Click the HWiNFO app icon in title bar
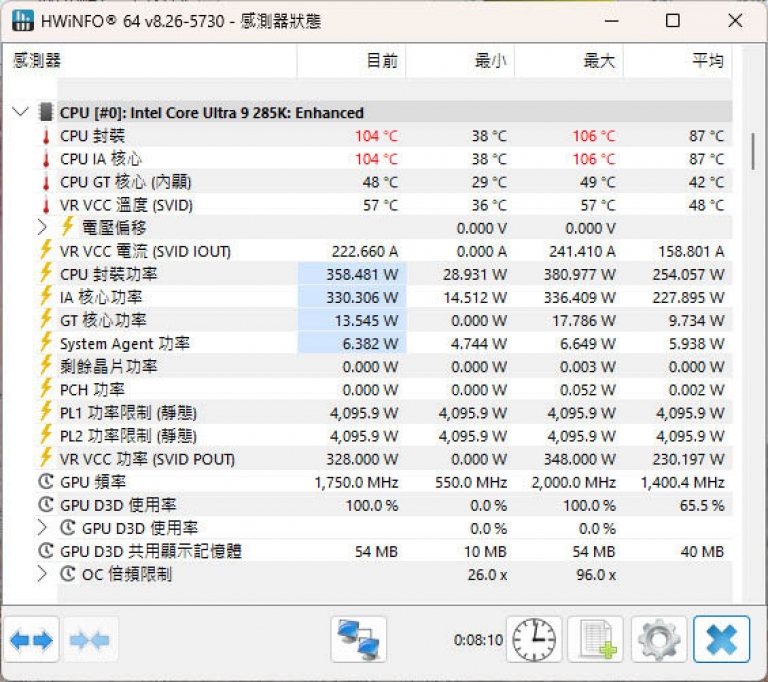The image size is (768, 682). coord(23,21)
